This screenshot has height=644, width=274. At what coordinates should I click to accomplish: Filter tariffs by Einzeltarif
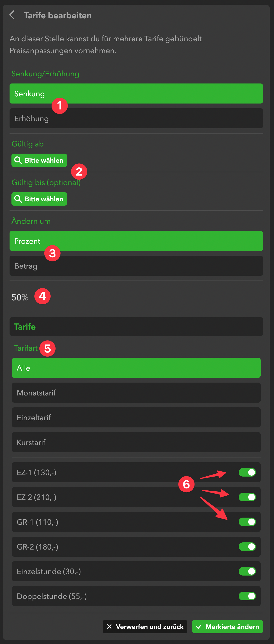[x=136, y=417]
